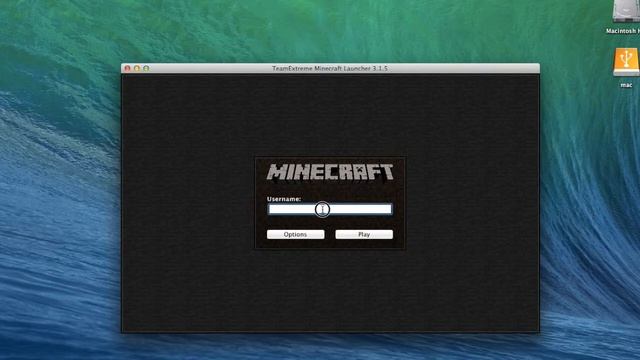Close the TeamExtreme launcher window
The width and height of the screenshot is (640, 360).
127,68
